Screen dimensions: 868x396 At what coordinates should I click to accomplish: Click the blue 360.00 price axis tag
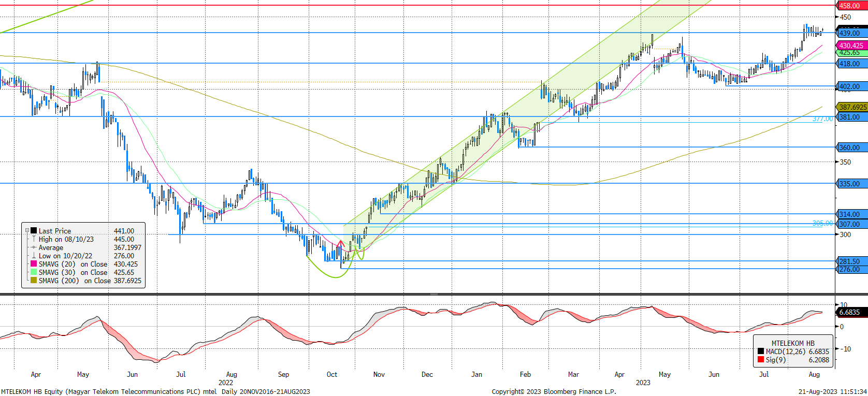[x=851, y=148]
